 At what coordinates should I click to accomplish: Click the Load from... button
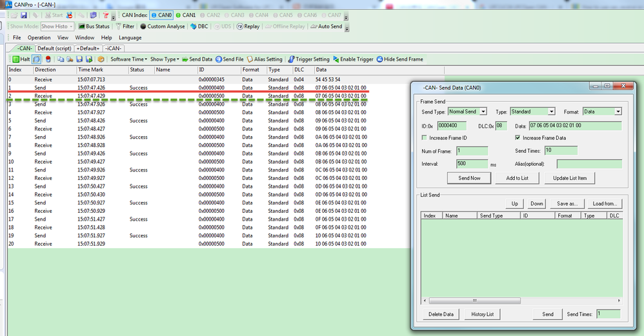click(x=605, y=204)
